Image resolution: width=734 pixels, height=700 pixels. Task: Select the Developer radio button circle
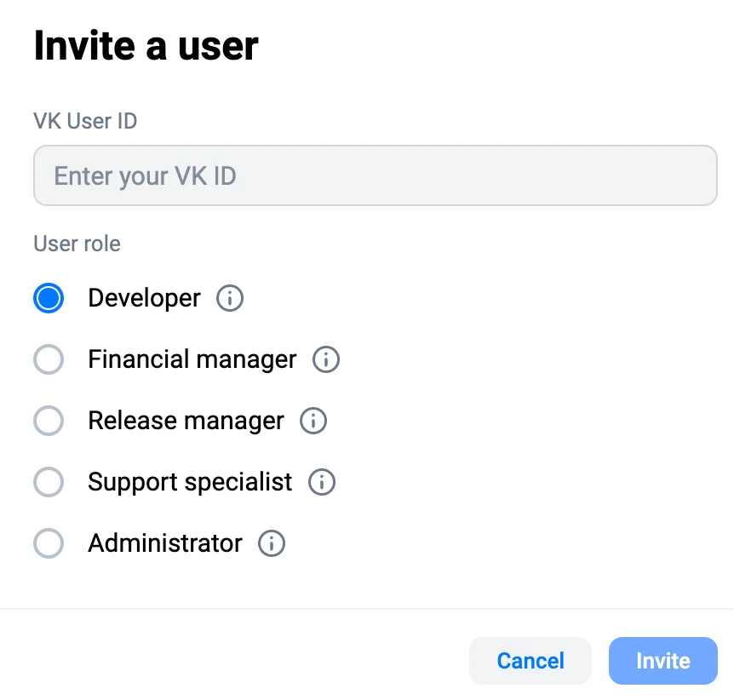point(49,298)
